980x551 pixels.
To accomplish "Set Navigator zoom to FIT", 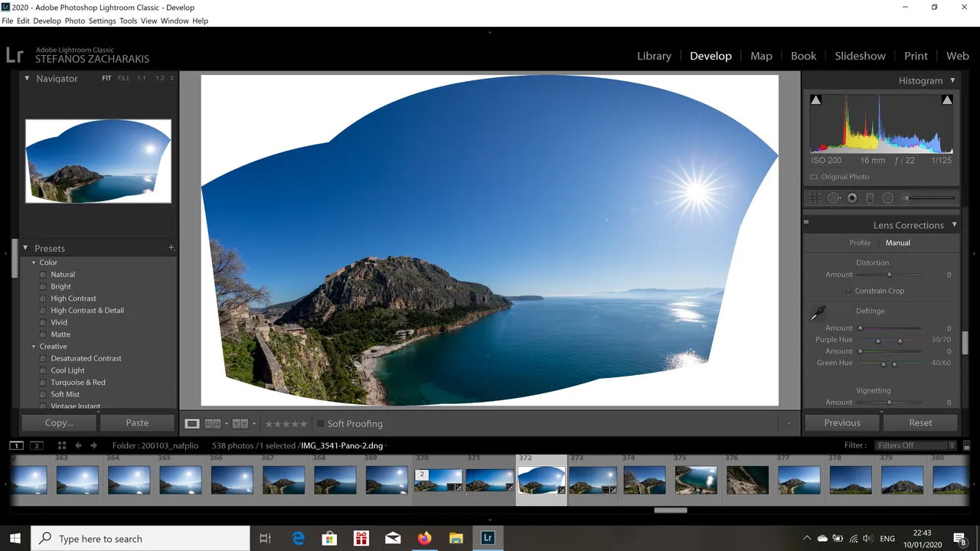I will tap(106, 78).
